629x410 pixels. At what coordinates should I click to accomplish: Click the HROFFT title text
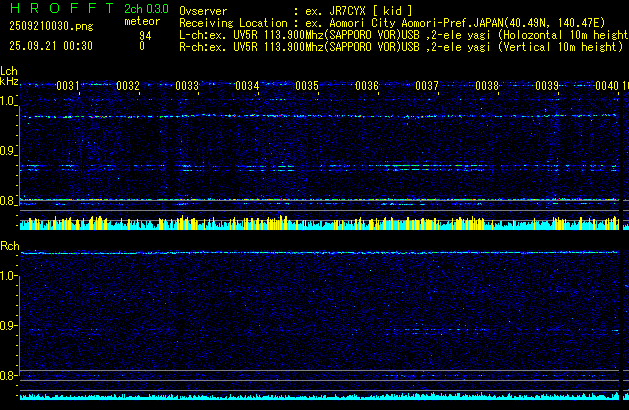[x=61, y=7]
